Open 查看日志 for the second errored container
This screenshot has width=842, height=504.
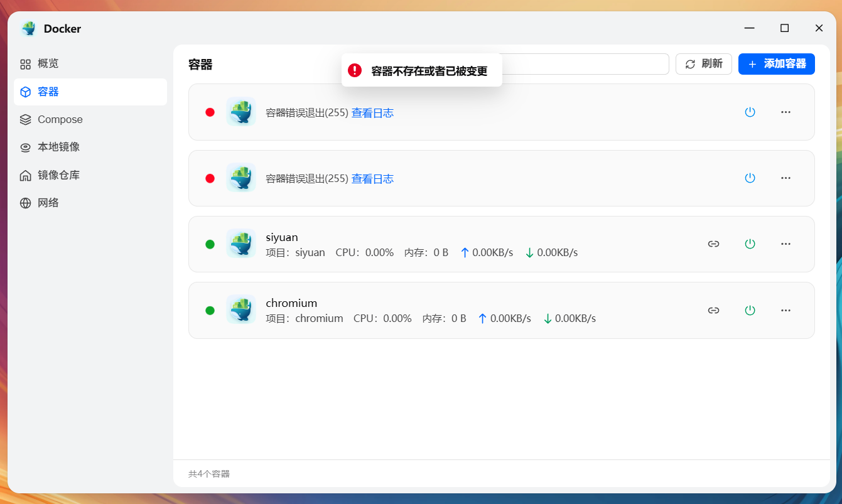372,179
